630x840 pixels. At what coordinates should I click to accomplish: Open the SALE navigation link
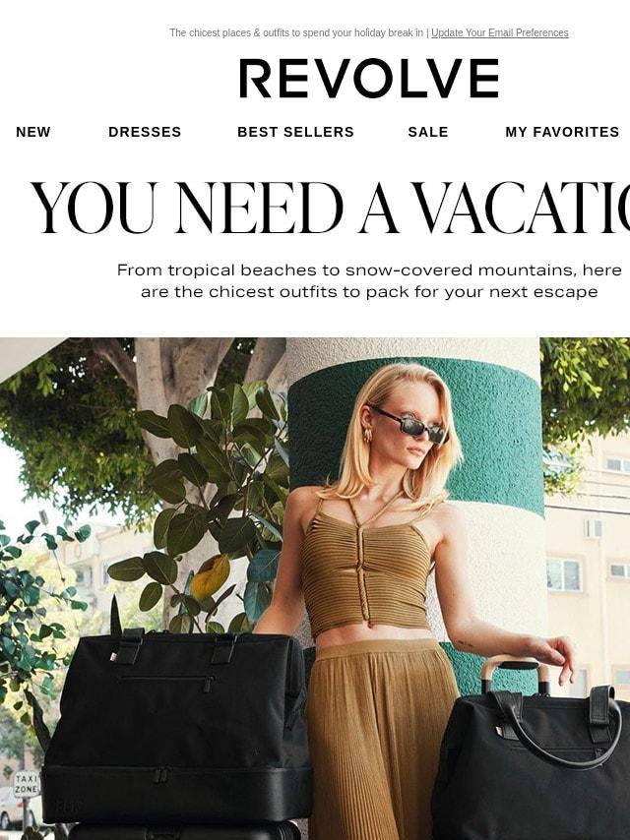[428, 132]
